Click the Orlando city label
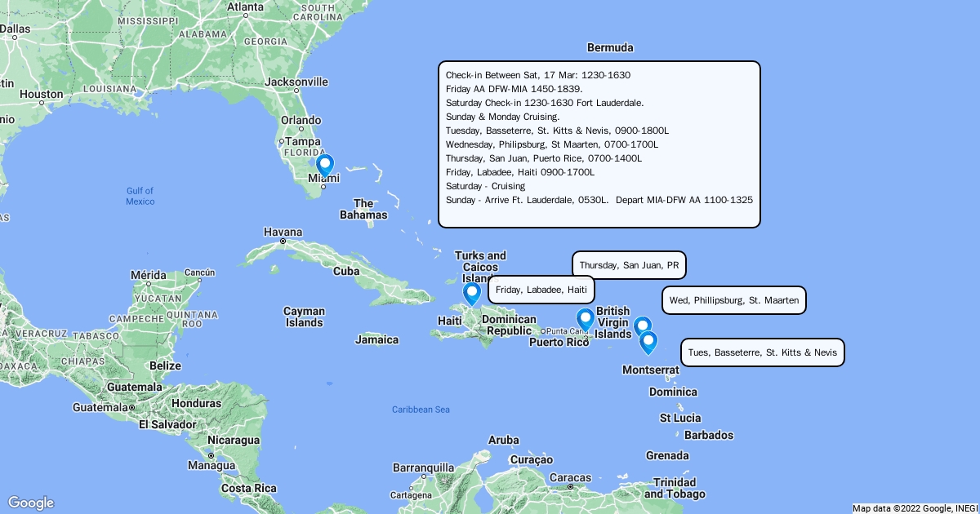Screen dimensions: 980x514 (x=301, y=120)
